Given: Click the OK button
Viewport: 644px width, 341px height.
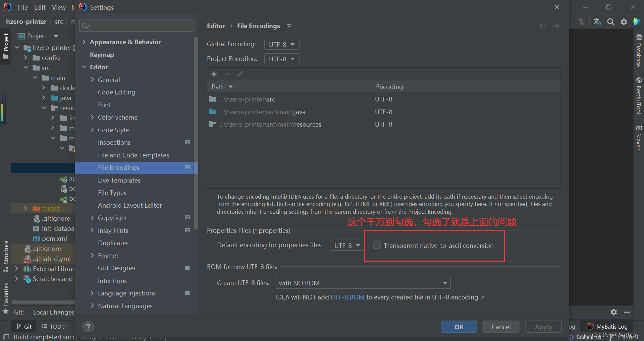Looking at the screenshot, I should [x=459, y=327].
